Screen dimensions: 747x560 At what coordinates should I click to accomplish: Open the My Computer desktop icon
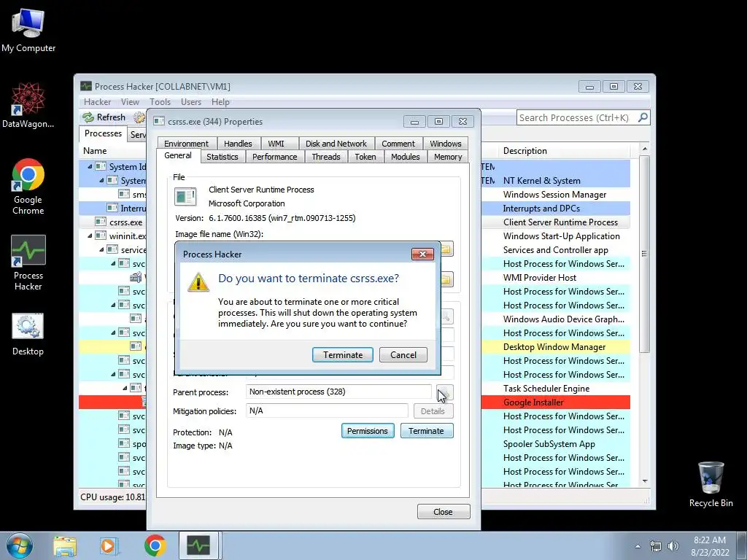coord(28,31)
